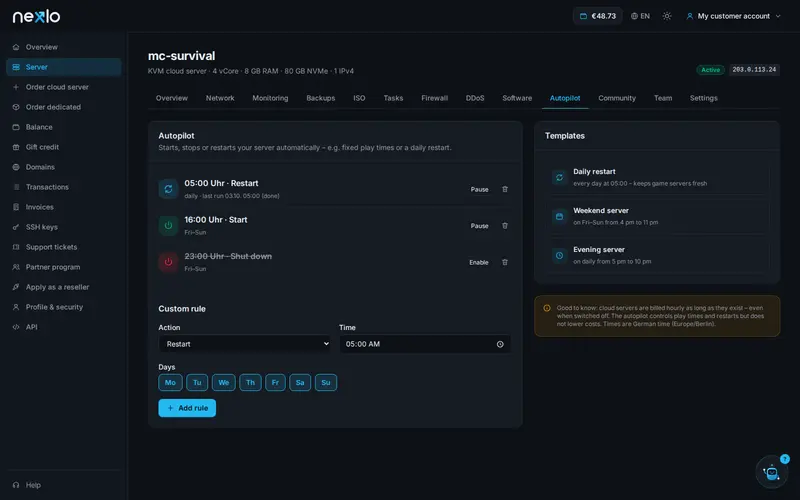Switch to Monitoring tab
800x500 pixels.
pyautogui.click(x=270, y=98)
